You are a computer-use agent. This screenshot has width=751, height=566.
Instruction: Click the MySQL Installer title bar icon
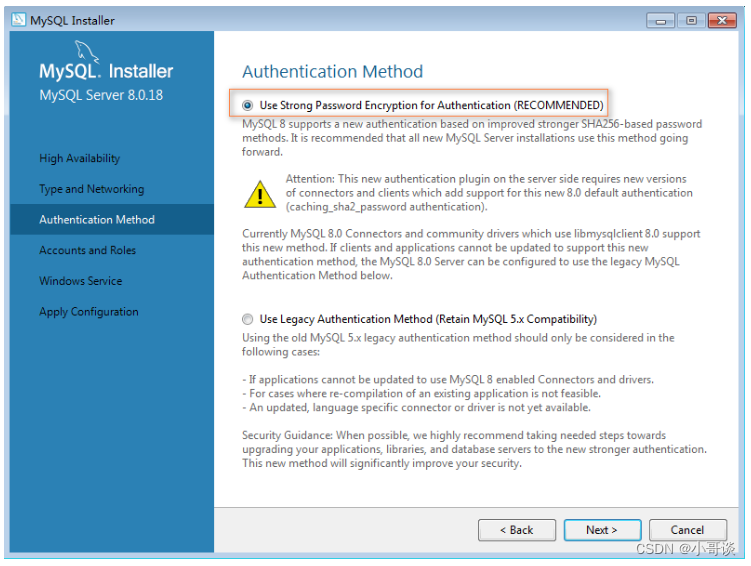(19, 20)
